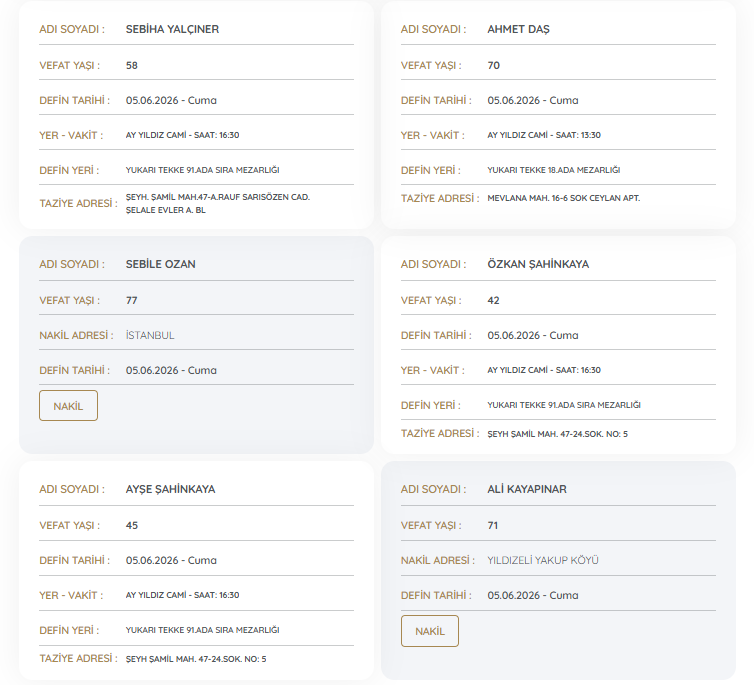Click the age value 70
754x685 pixels.
(x=493, y=65)
